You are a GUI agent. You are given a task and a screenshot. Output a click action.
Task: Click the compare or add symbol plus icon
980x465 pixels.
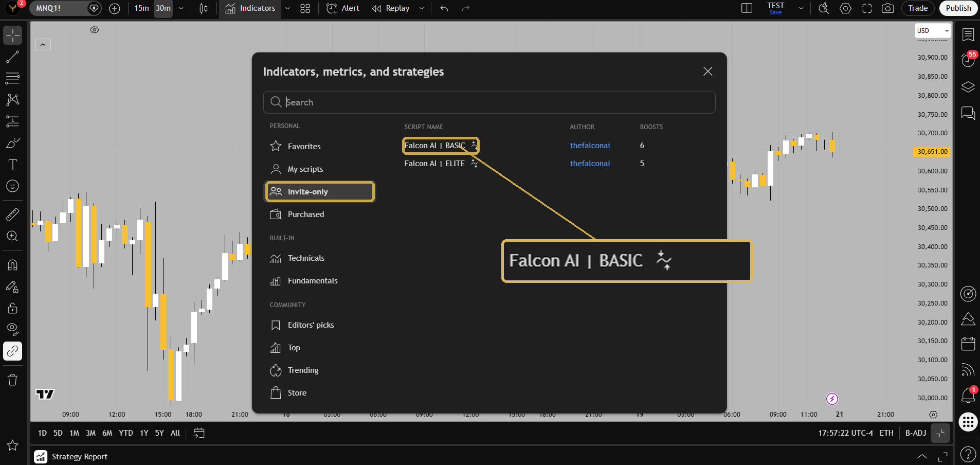click(115, 8)
